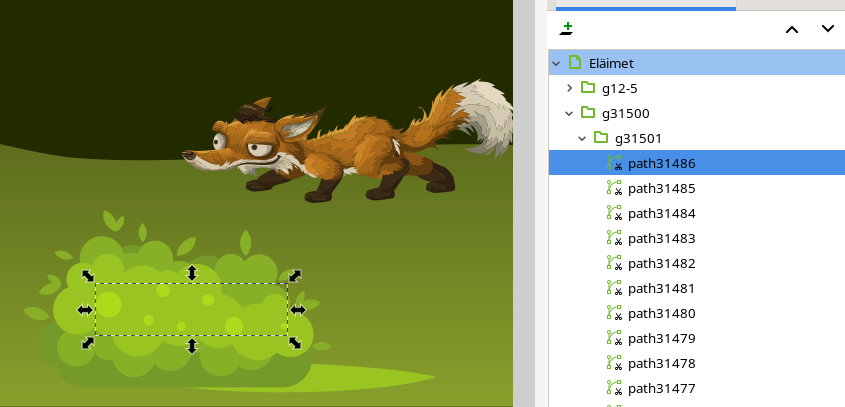
Task: Collapse the g31500 group
Action: 569,113
